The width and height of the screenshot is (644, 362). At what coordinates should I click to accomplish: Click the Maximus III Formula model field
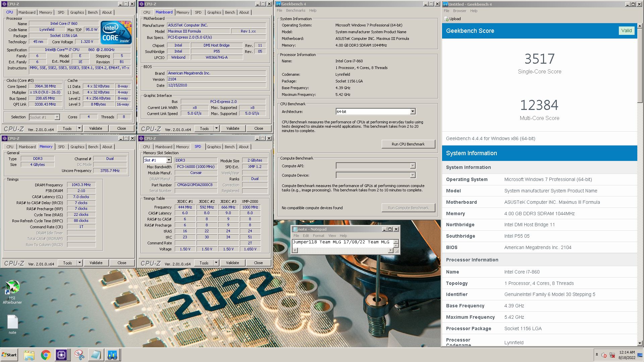tap(199, 31)
